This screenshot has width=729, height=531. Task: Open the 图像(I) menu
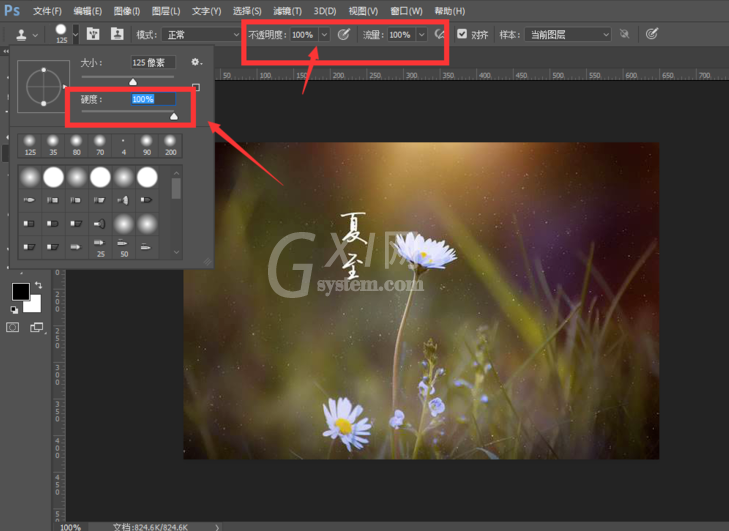coord(126,11)
